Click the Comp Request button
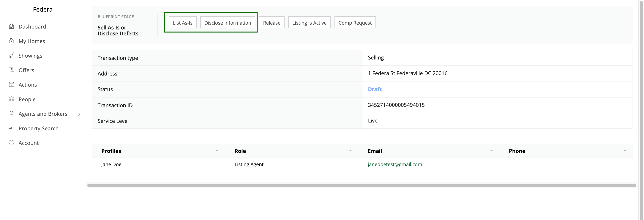The image size is (644, 220). [x=355, y=23]
